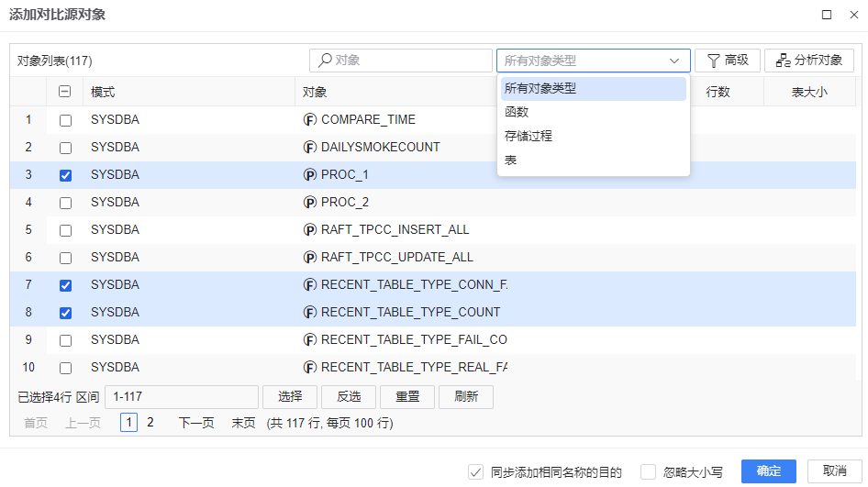Select 表 in the type dropdown
868x487 pixels.
(x=594, y=160)
